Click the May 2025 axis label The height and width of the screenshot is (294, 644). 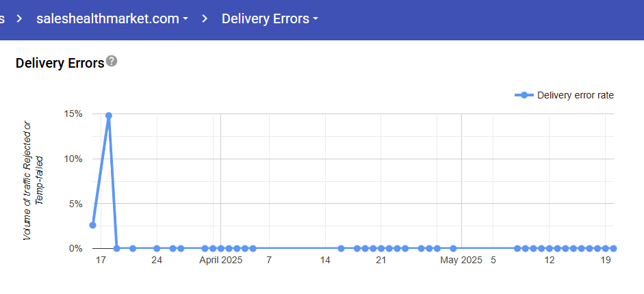click(x=461, y=260)
